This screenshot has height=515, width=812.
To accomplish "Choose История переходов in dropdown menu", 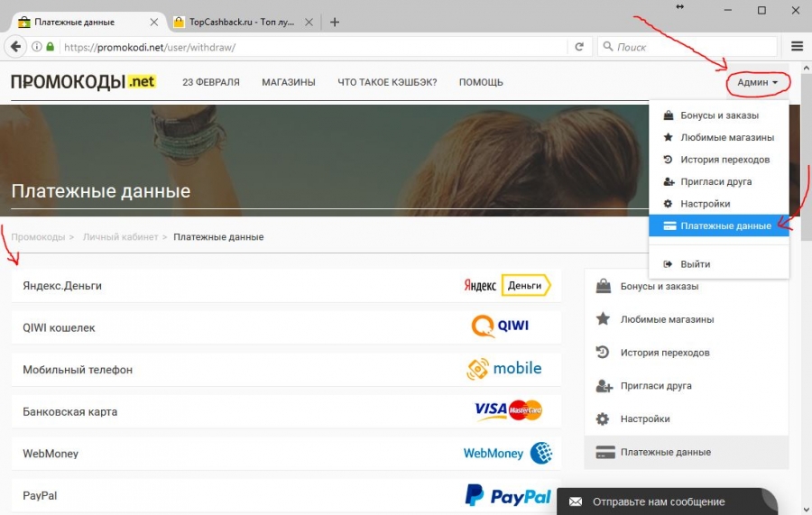I will pos(719,160).
